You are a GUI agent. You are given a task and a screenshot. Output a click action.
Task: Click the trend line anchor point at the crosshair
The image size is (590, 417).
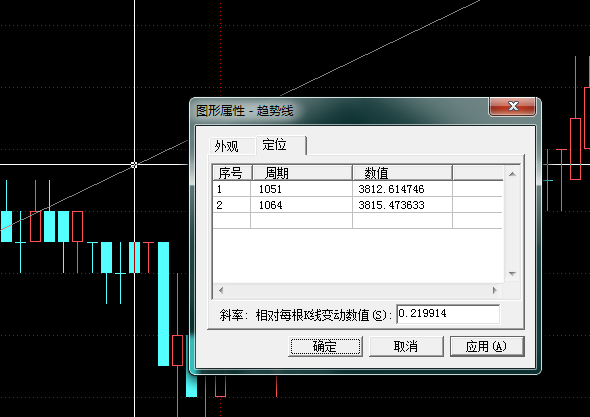click(134, 164)
